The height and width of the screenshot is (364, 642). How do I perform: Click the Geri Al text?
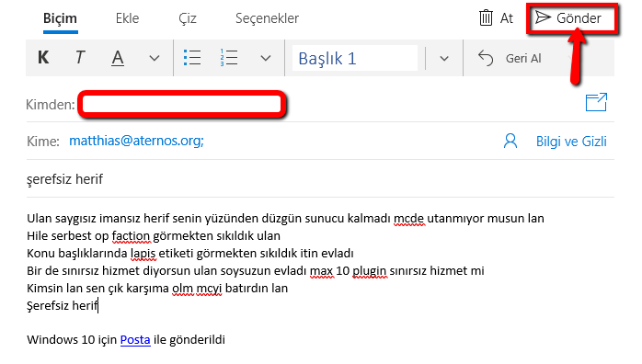coord(523,59)
